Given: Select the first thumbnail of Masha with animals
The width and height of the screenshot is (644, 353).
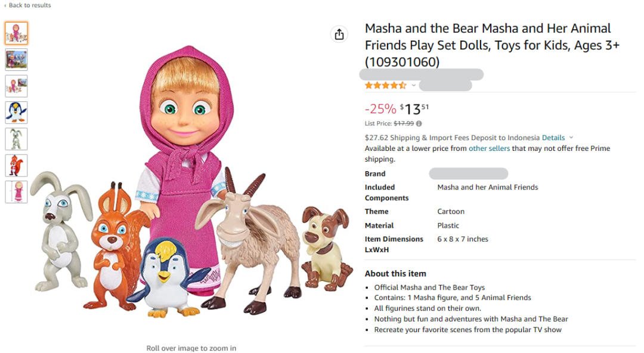Looking at the screenshot, I should (17, 33).
